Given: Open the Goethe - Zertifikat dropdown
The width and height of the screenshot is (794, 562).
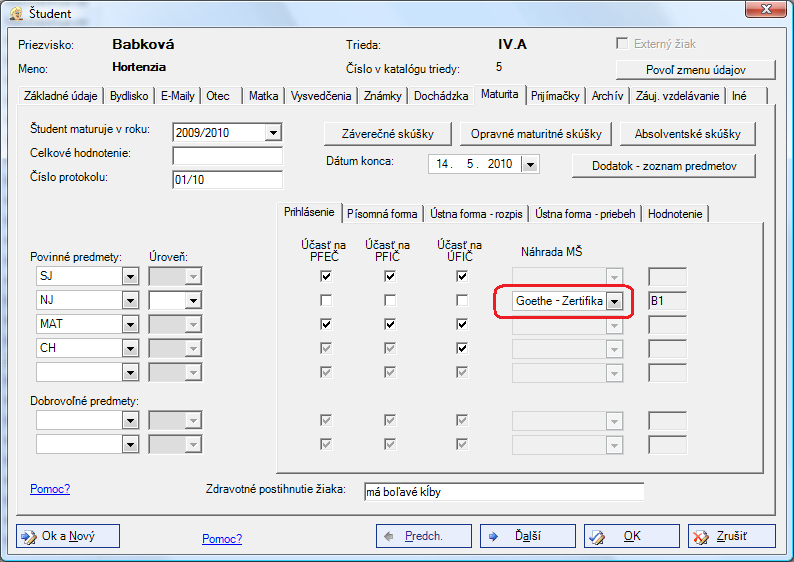Looking at the screenshot, I should coord(614,301).
